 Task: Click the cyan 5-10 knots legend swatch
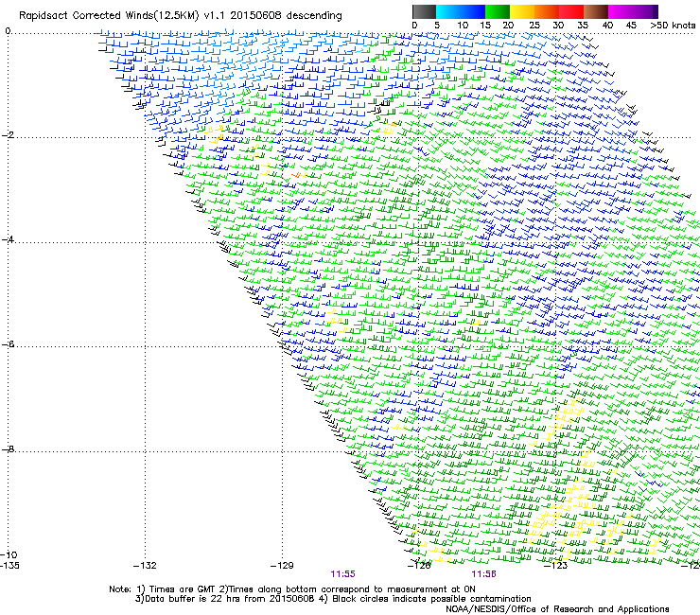[448, 11]
